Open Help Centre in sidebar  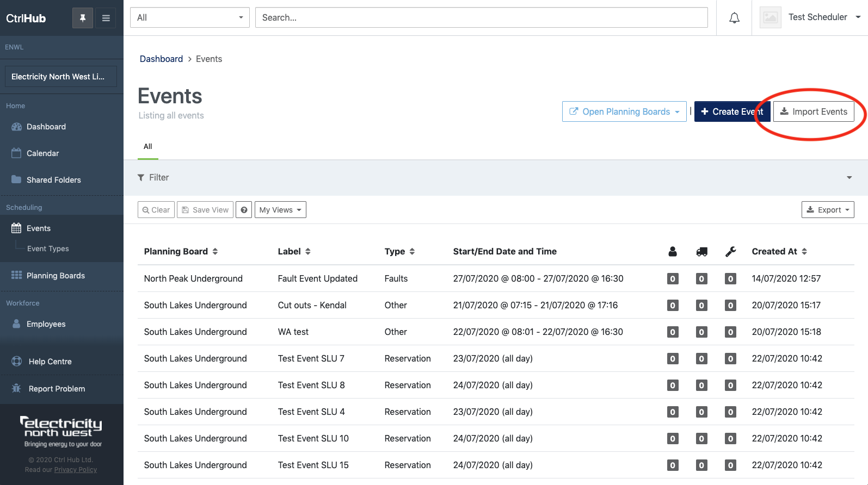[50, 362]
